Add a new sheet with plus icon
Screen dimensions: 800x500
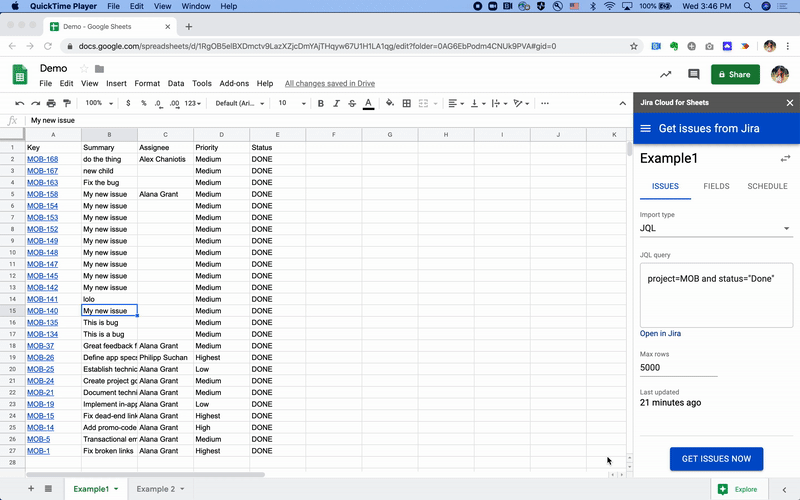coord(31,489)
